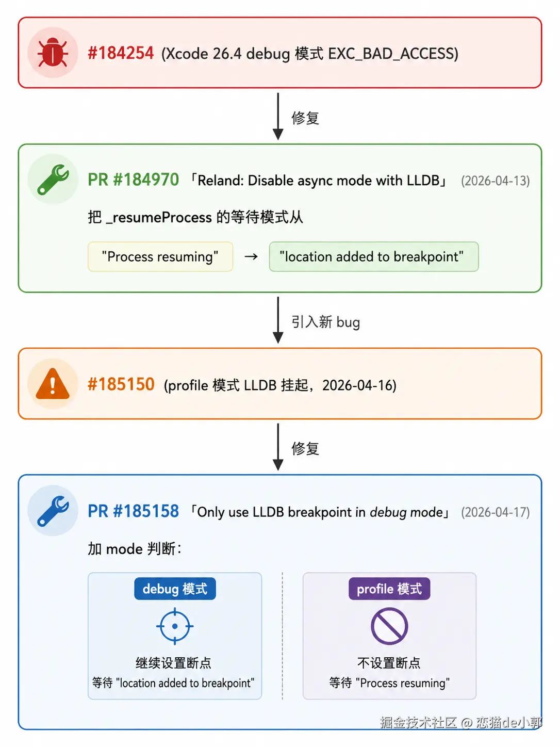This screenshot has width=560, height=747.
Task: Open issue #184254 link
Action: pyautogui.click(x=121, y=53)
